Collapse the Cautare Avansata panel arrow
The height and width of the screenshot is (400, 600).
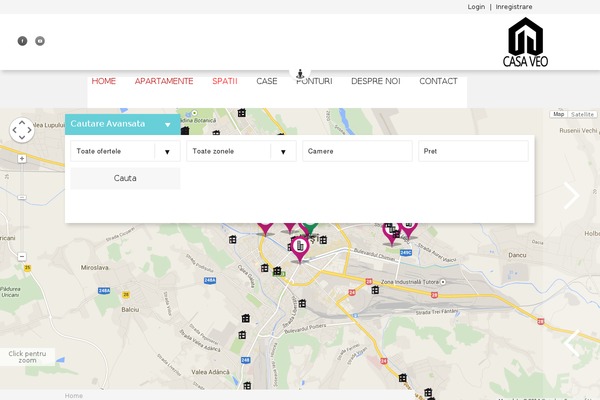point(168,124)
